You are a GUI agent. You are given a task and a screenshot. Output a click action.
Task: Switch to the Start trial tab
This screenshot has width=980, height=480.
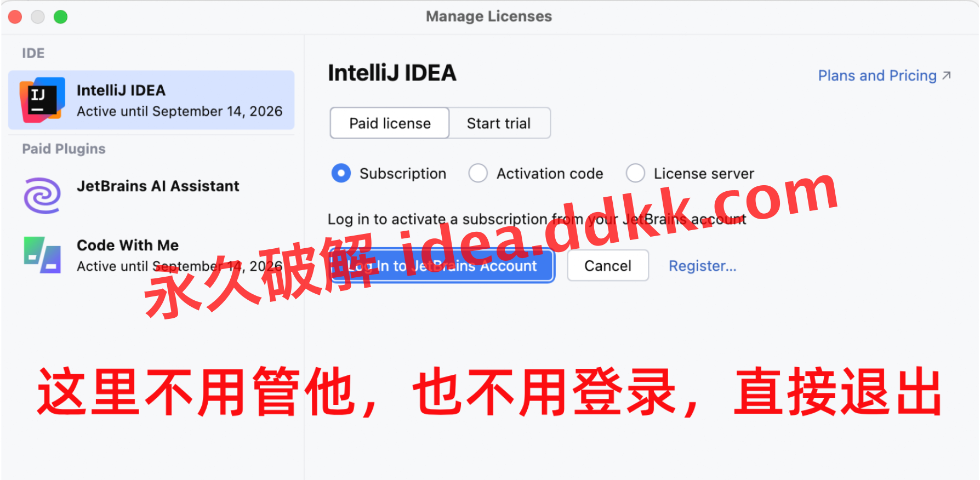click(x=499, y=123)
